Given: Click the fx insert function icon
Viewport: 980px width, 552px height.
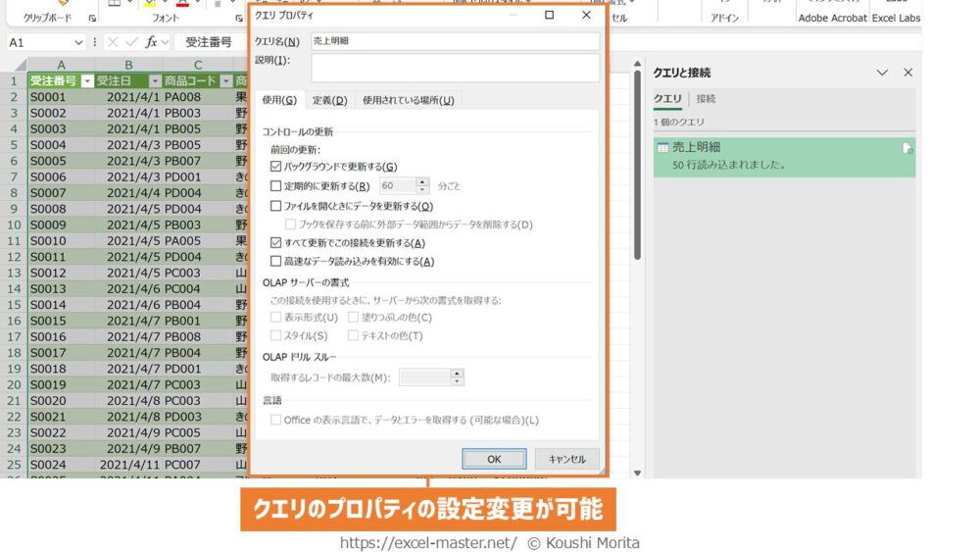Looking at the screenshot, I should pyautogui.click(x=152, y=42).
